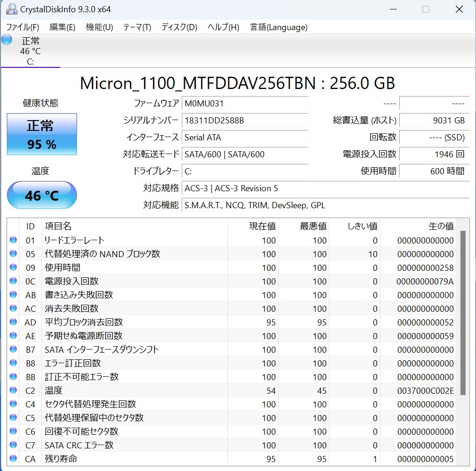Click raw value 0037000C002E in 温度 row

425,390
